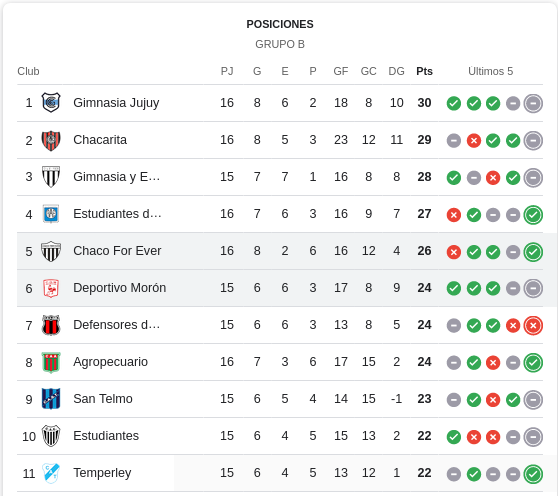Click Chacarita's red loss result icon
The image size is (558, 496).
pos(474,141)
